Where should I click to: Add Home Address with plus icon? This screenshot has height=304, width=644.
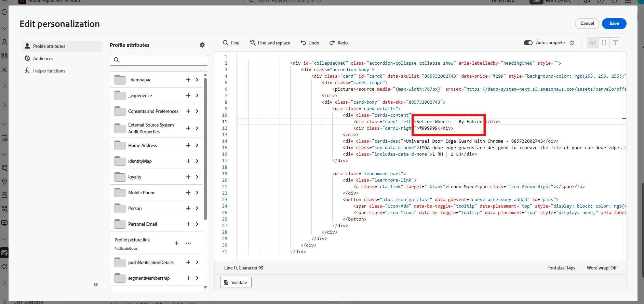188,145
